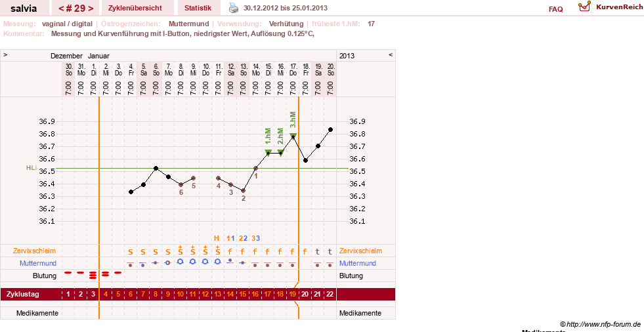The height and width of the screenshot is (332, 644).
Task: Click the printer icon
Action: coord(233,8)
